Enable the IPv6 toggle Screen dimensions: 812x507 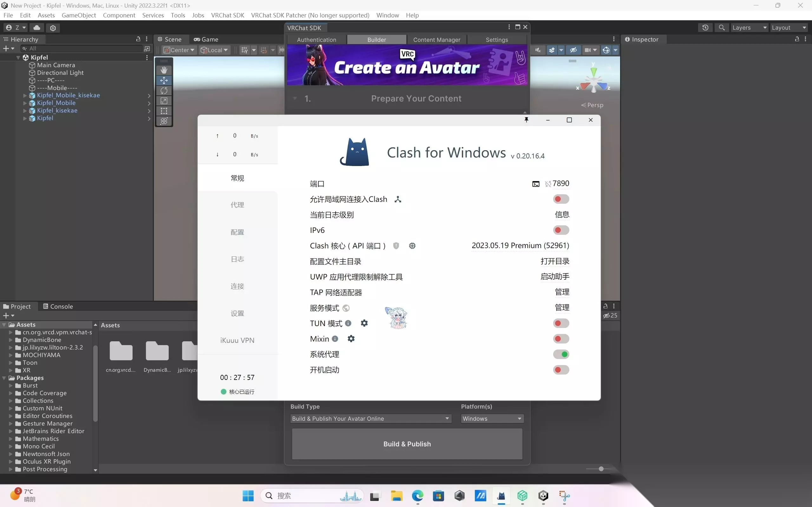click(x=561, y=230)
